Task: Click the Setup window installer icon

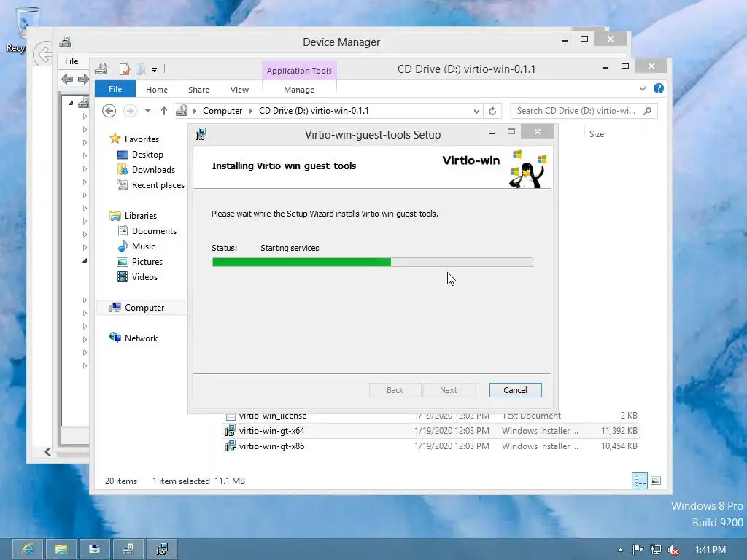Action: [x=201, y=135]
